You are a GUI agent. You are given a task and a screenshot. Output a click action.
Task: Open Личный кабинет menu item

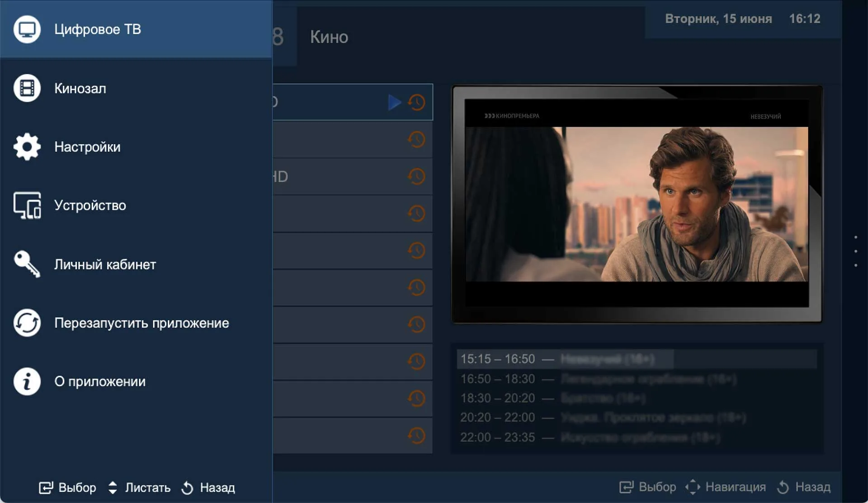105,264
